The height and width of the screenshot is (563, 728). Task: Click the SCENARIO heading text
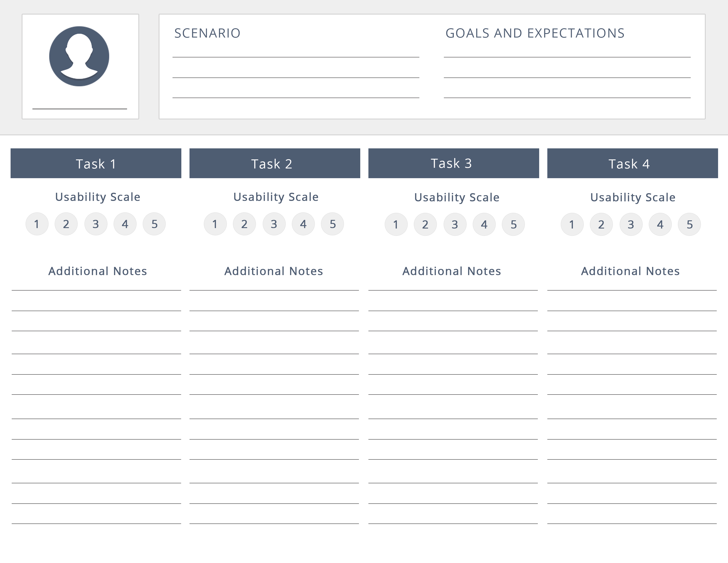[x=207, y=33]
